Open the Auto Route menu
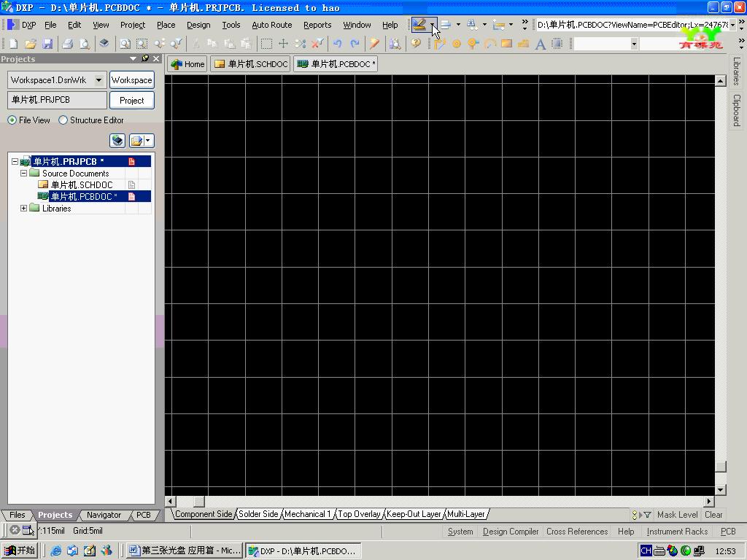The image size is (747, 560). pos(271,25)
